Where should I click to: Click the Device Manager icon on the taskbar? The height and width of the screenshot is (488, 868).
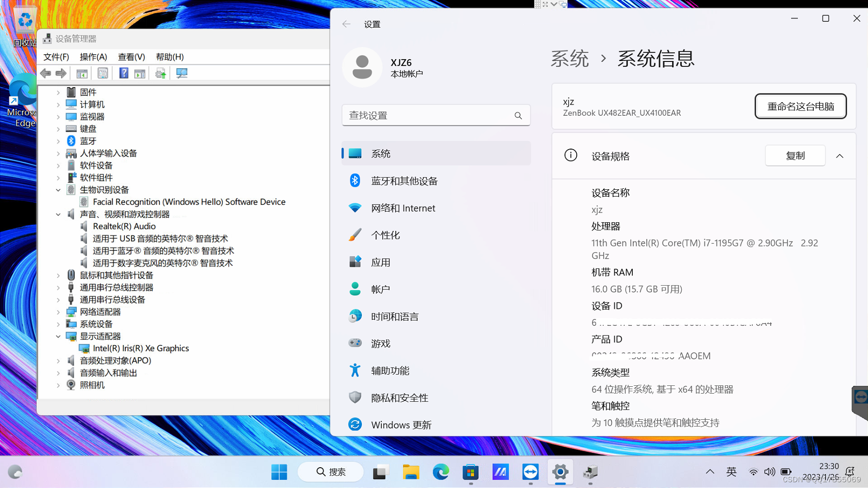coord(590,472)
